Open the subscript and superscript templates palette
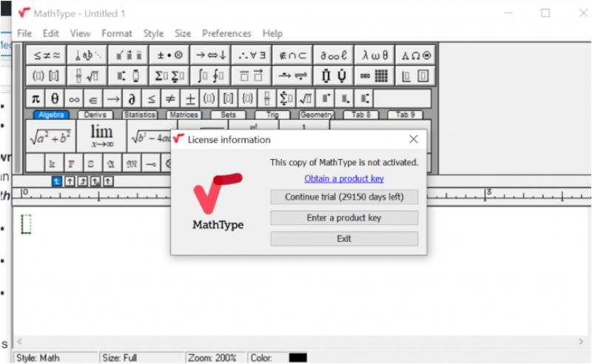This screenshot has height=364, width=592. point(128,76)
